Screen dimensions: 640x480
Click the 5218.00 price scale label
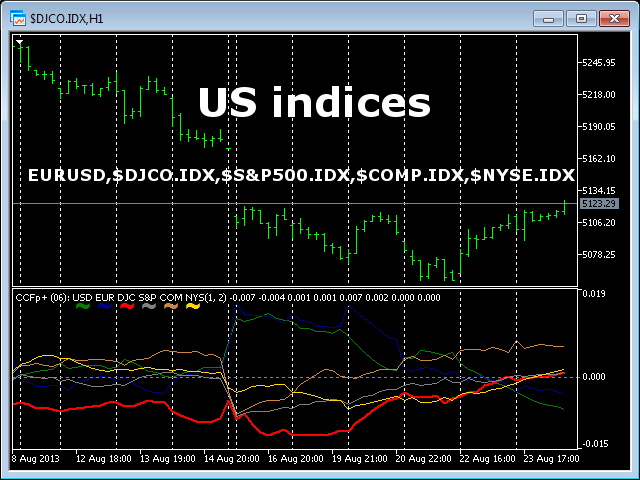tap(598, 95)
